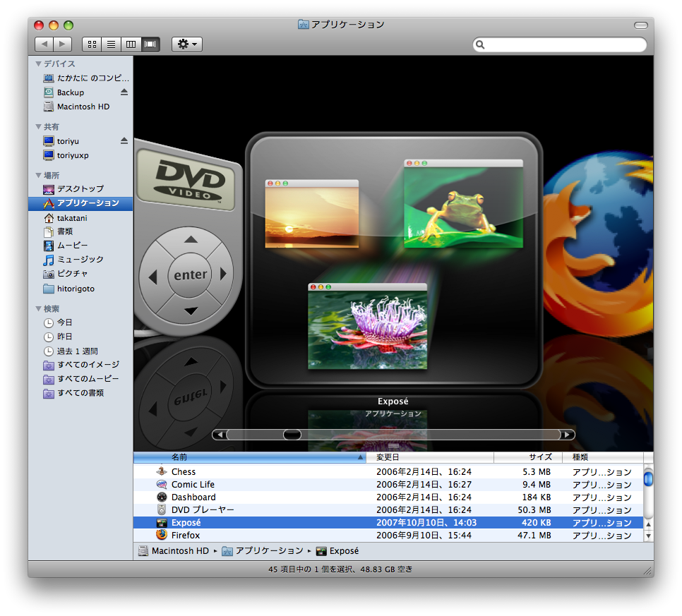Image resolution: width=682 pixels, height=616 pixels.
Task: Sort by 名前 column header
Action: point(250,457)
